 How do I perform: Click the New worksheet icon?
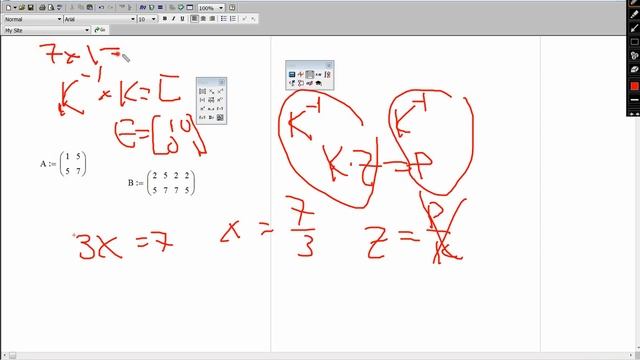click(x=8, y=7)
